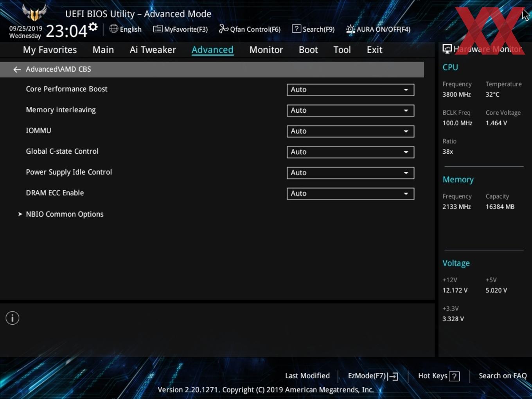Screen dimensions: 532x399
Task: Click the AURA ON/OFF(F4) label
Action: tap(383, 29)
